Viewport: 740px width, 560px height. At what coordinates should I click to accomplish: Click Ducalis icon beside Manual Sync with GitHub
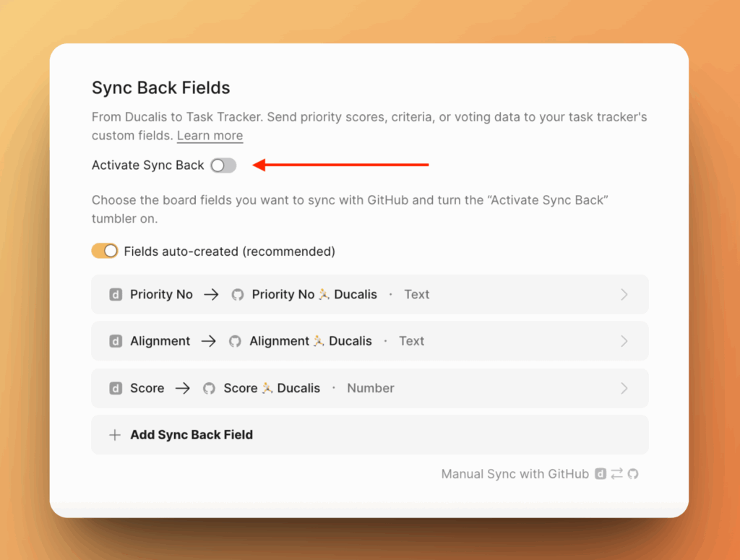point(601,474)
